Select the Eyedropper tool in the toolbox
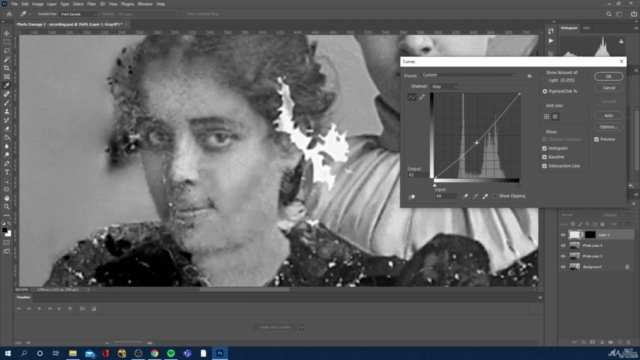The image size is (640, 360). (7, 85)
